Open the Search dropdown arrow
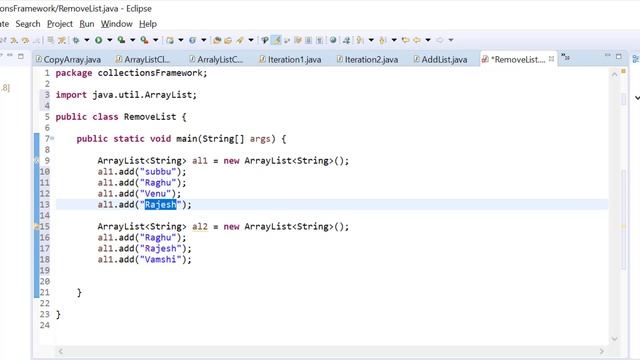 point(251,40)
